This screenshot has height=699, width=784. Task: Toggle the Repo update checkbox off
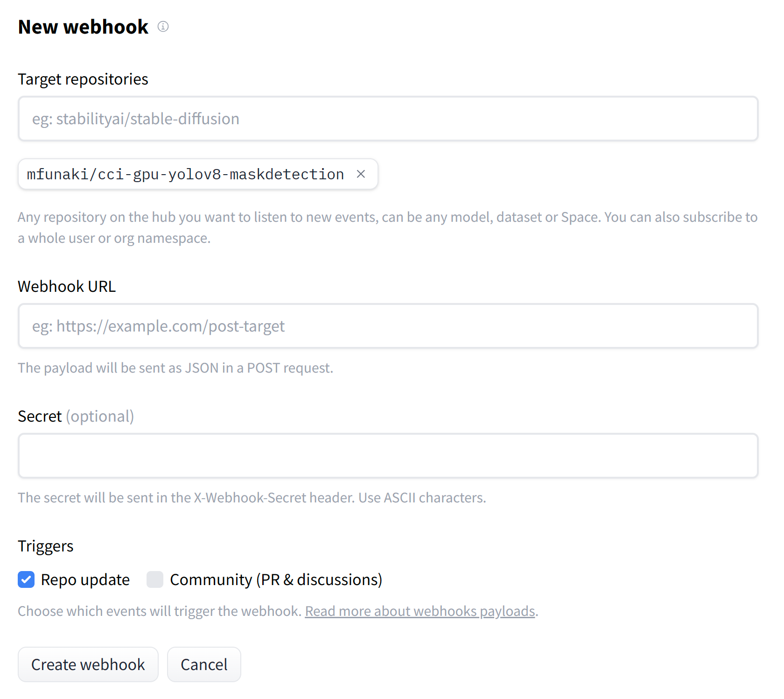(x=26, y=579)
